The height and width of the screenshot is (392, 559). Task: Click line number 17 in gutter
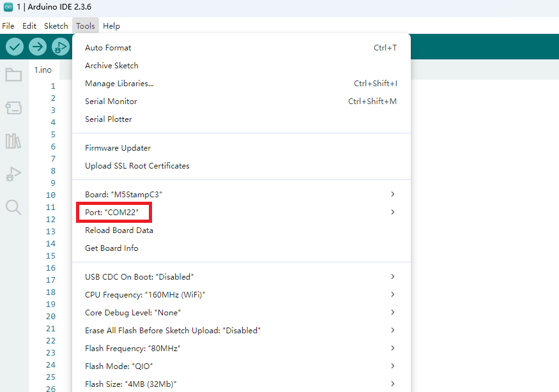[x=50, y=280]
